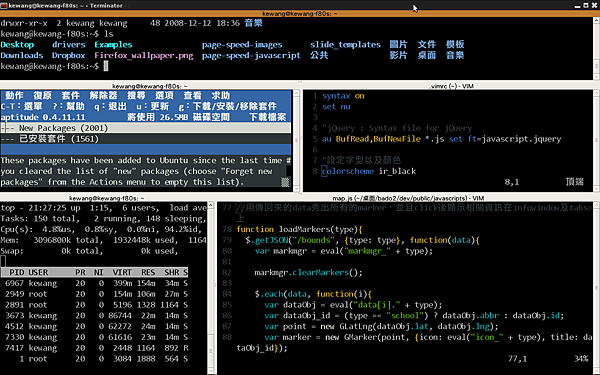The width and height of the screenshot is (600, 375).
Task: Click scrollbar up arrow of top terminal
Action: click(596, 21)
